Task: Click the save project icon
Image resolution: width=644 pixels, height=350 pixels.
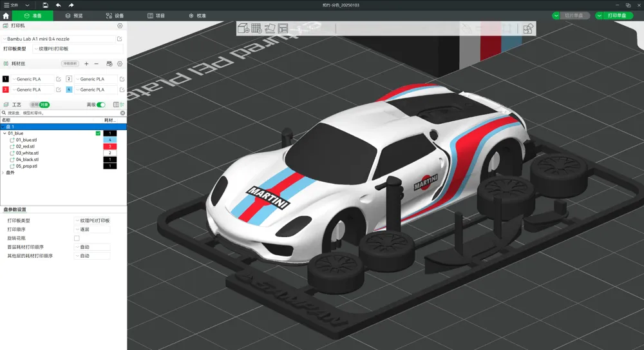Action: click(45, 5)
